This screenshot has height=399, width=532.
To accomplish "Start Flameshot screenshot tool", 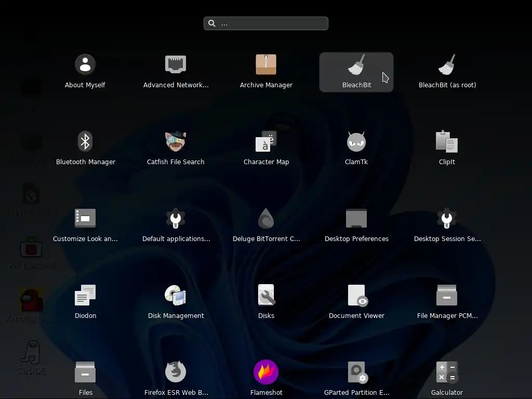I will point(266,379).
